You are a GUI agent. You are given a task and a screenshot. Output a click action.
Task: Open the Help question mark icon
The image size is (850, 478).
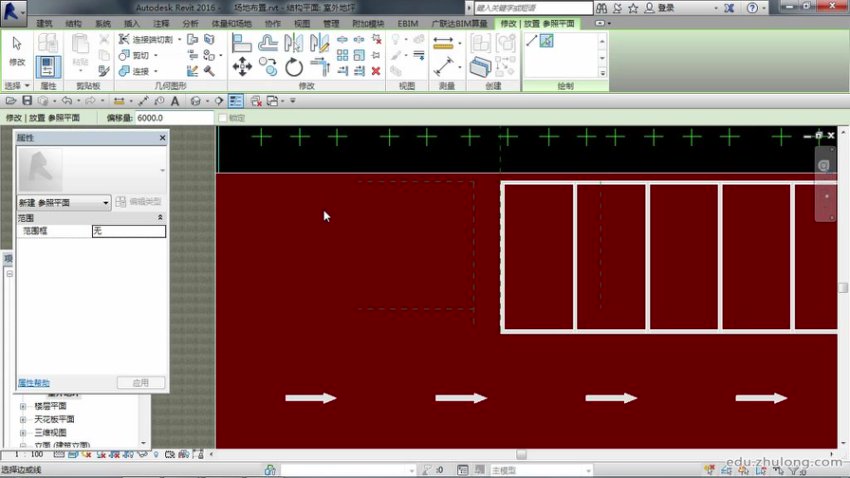click(x=752, y=8)
